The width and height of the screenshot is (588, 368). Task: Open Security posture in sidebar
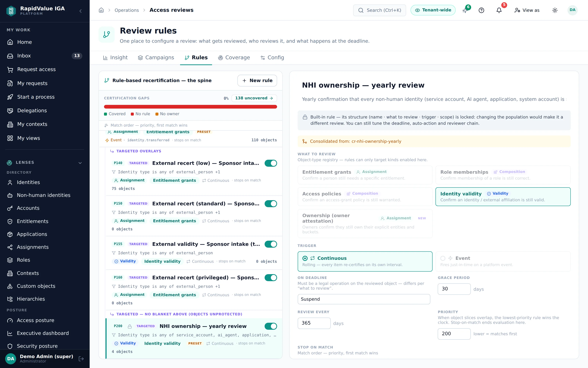click(45, 346)
